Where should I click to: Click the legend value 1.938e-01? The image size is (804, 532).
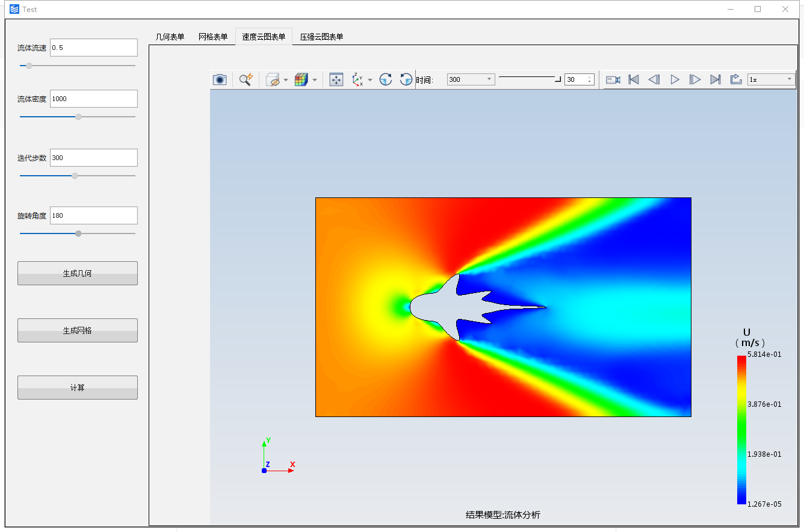764,454
